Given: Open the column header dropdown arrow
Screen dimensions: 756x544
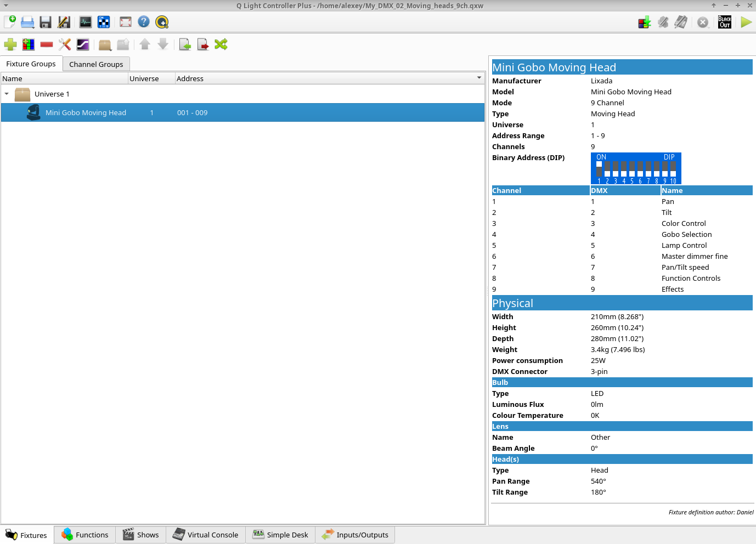Looking at the screenshot, I should click(x=479, y=78).
